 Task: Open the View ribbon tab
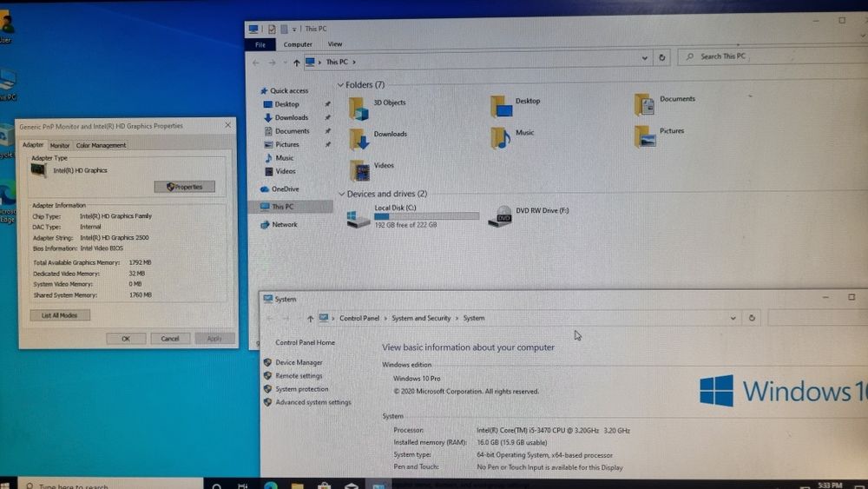[335, 44]
